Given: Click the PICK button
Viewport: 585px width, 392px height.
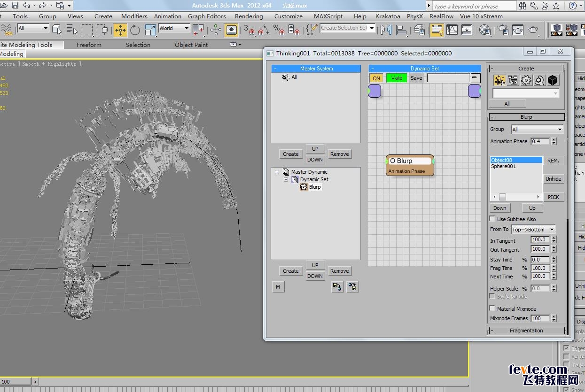Looking at the screenshot, I should (x=553, y=197).
